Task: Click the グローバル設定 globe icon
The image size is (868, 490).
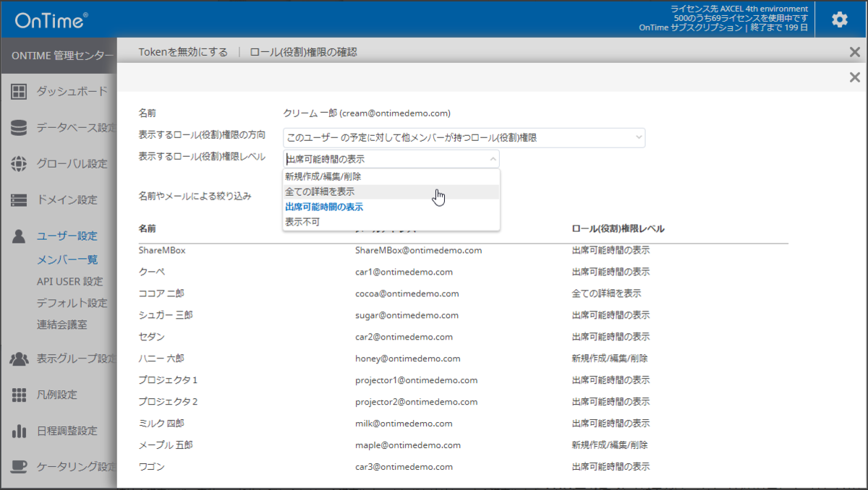Action: (20, 163)
